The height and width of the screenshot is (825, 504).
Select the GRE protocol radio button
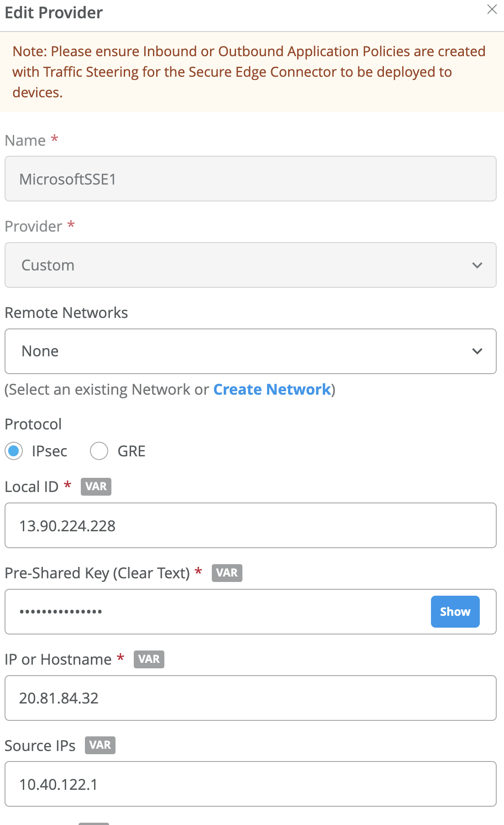click(x=99, y=451)
